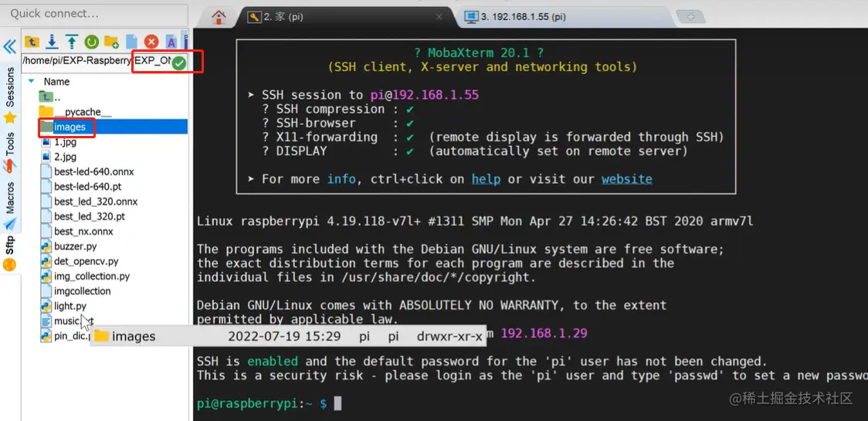Screen dimensions: 868x421
Task: Click the home tab icon
Action: (219, 17)
